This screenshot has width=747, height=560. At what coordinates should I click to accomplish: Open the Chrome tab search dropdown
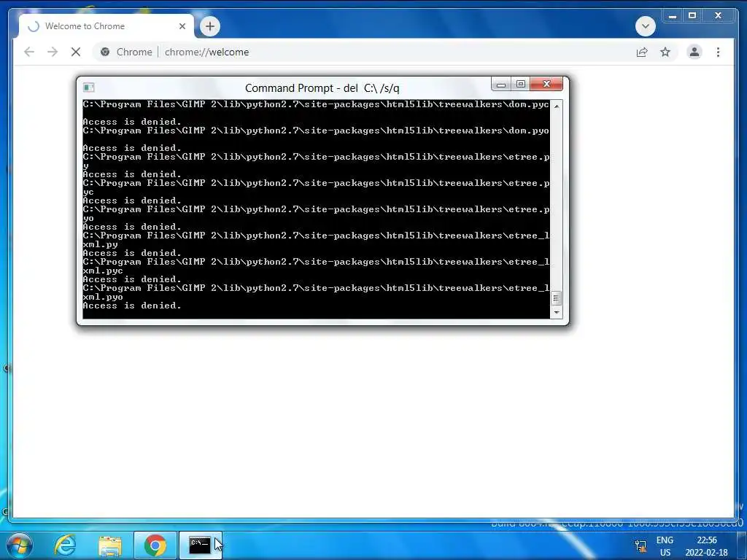pyautogui.click(x=646, y=26)
